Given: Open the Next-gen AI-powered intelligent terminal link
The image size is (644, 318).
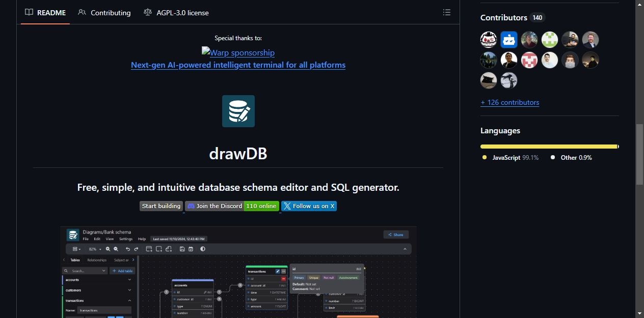Looking at the screenshot, I should pyautogui.click(x=238, y=65).
